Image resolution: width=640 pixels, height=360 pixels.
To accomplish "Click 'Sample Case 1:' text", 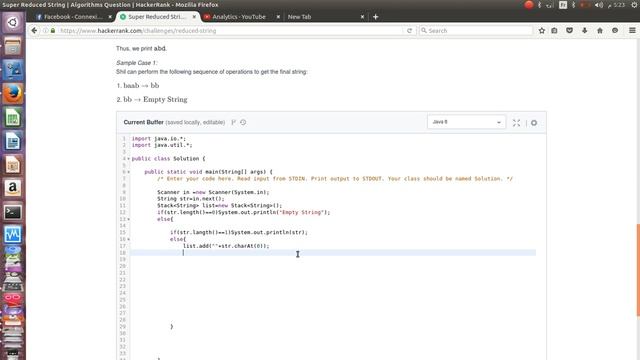I will point(136,63).
